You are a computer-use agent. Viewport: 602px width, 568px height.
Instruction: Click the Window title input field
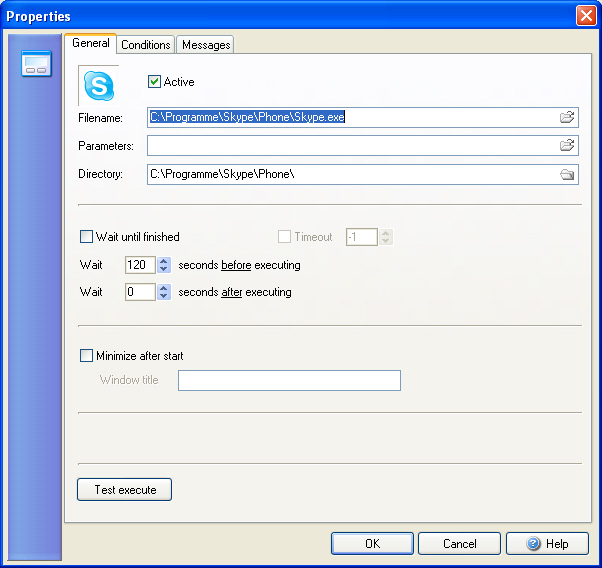pyautogui.click(x=289, y=380)
